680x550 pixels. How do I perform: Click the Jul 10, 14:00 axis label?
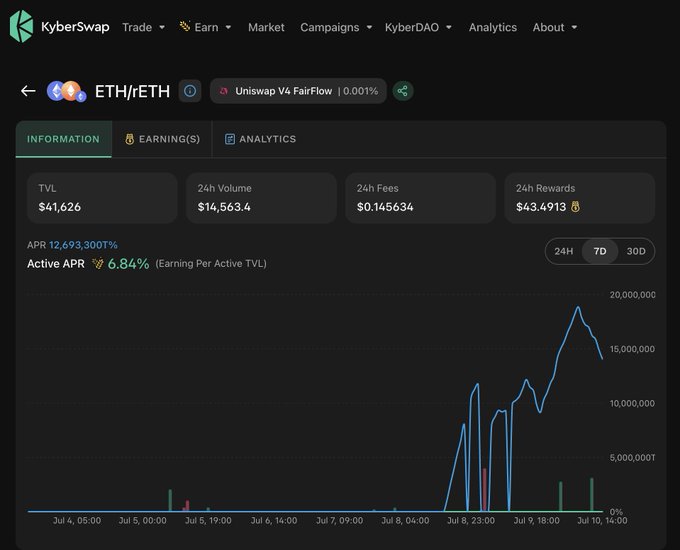(x=602, y=521)
